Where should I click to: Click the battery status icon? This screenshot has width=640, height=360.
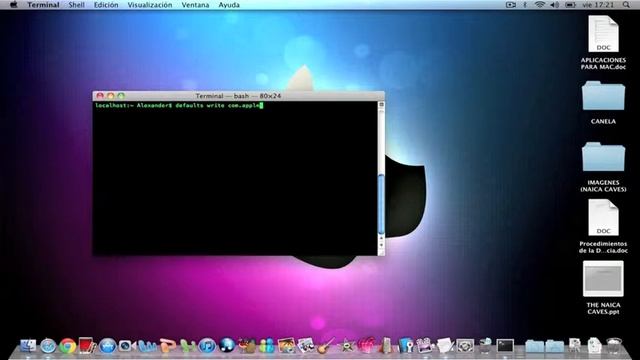click(570, 5)
